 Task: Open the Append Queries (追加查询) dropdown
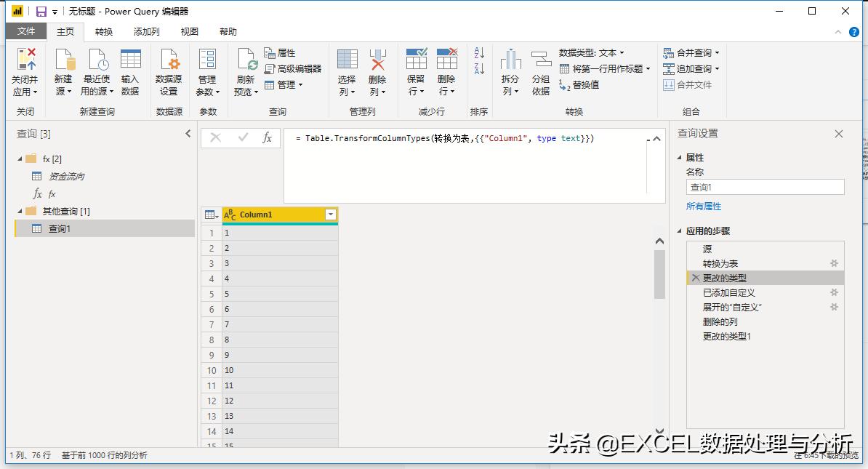click(691, 68)
